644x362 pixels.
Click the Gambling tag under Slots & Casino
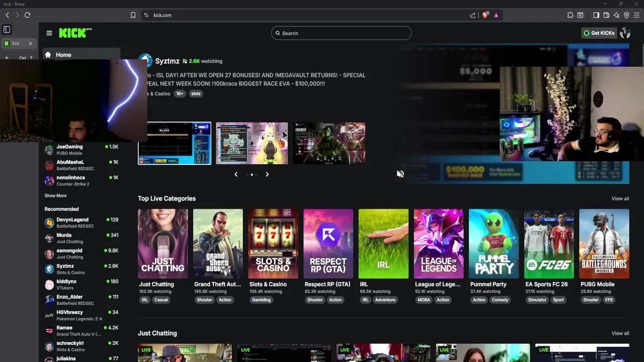pyautogui.click(x=261, y=300)
